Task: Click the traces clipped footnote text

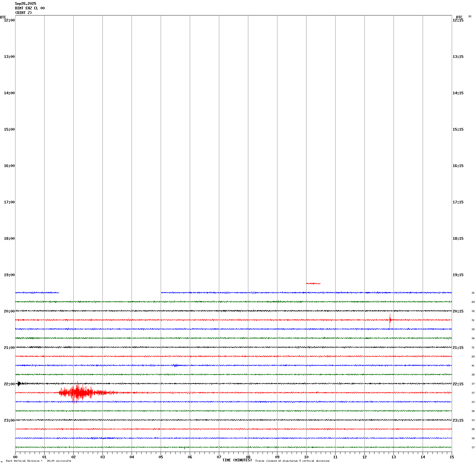Action: (x=292, y=461)
